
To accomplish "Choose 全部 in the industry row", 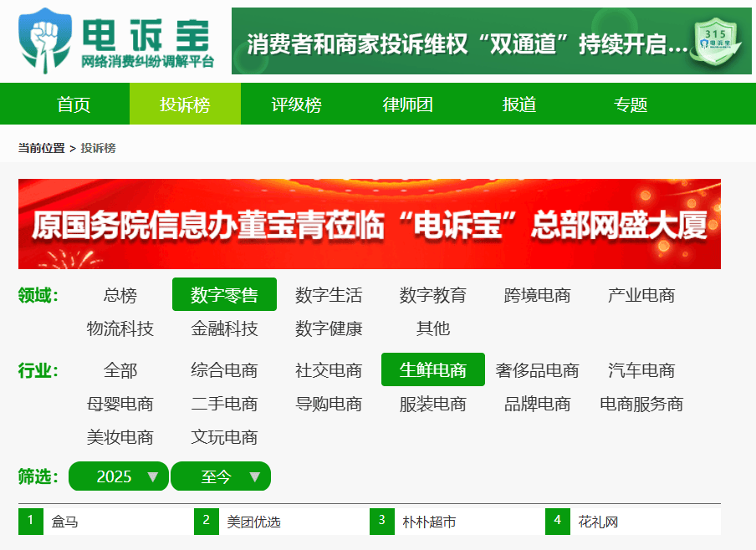I will [120, 370].
